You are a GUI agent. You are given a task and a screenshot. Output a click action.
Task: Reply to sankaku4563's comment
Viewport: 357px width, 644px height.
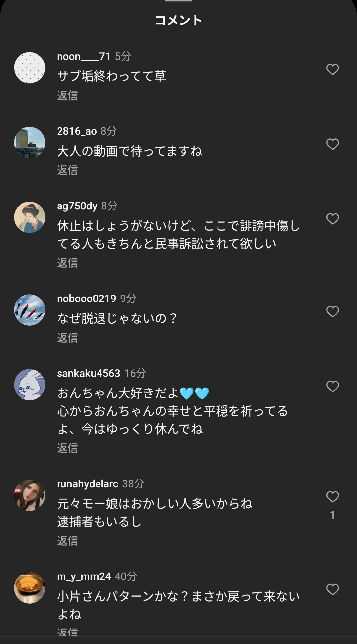click(x=67, y=448)
